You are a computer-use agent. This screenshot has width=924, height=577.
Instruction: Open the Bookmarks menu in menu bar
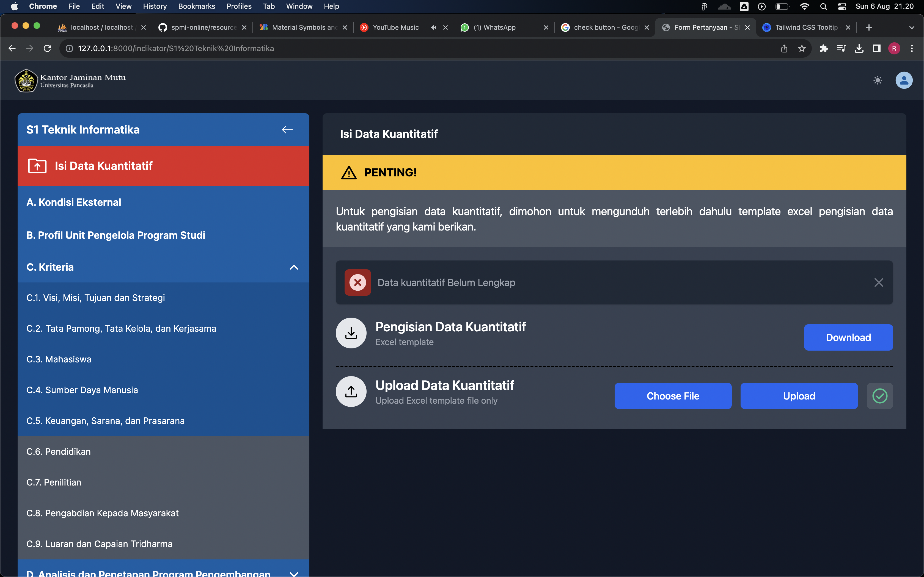click(x=196, y=6)
